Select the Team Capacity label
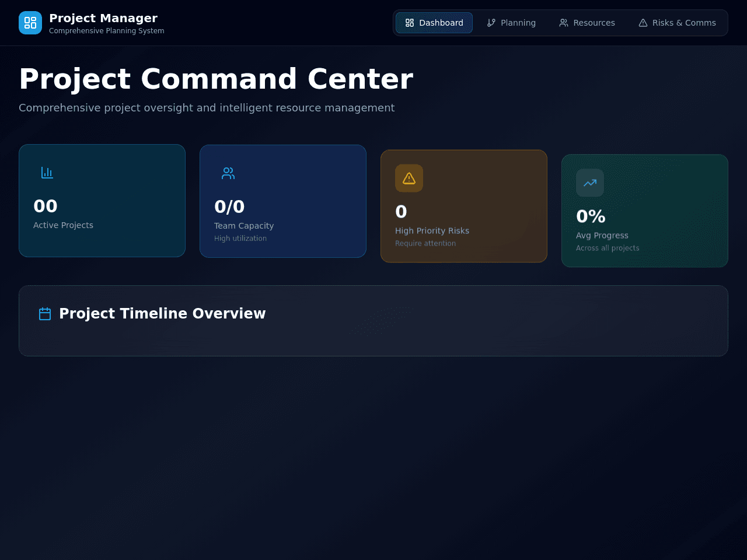 [244, 226]
